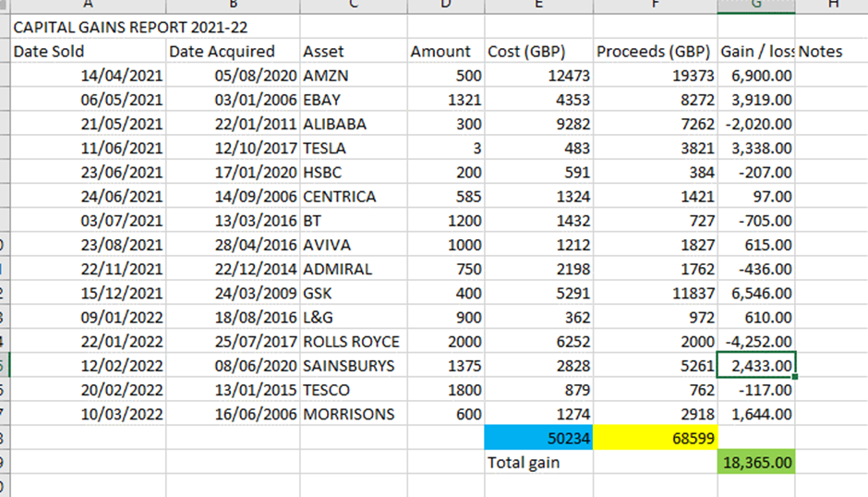Click the TESCO asset cell
The width and height of the screenshot is (868, 497).
(x=354, y=390)
